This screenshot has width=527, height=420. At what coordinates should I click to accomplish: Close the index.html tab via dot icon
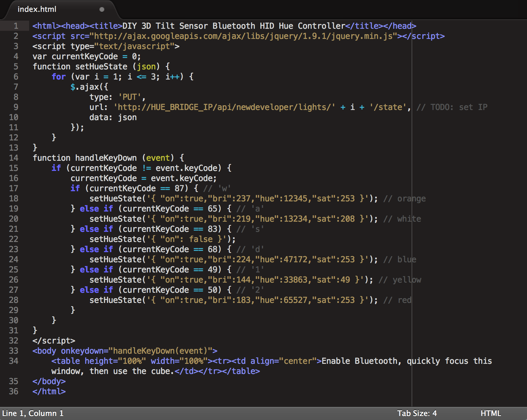click(102, 9)
